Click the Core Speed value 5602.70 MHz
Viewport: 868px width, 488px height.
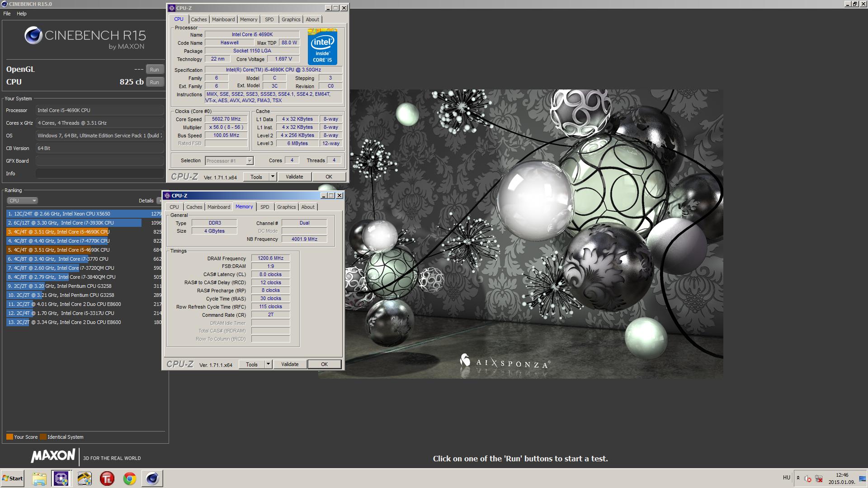[x=226, y=119]
